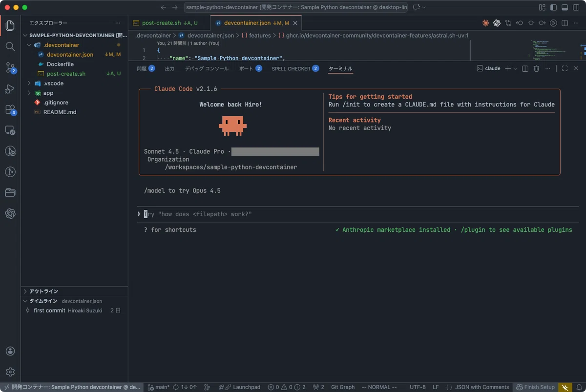Open Extensions view with 3 badge

10,110
